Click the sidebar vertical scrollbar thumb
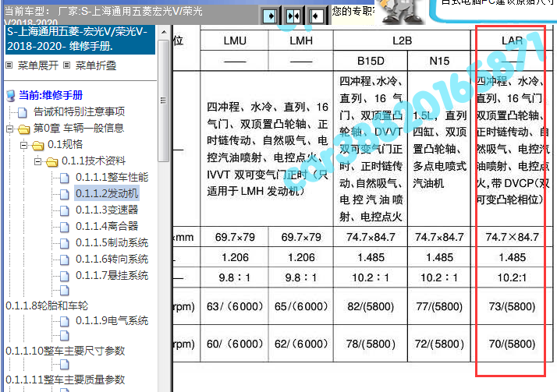Viewport: 557px width, 392px height. tap(163, 101)
